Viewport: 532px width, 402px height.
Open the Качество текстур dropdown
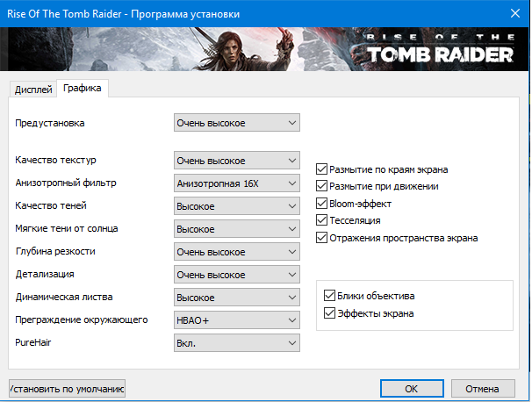237,161
